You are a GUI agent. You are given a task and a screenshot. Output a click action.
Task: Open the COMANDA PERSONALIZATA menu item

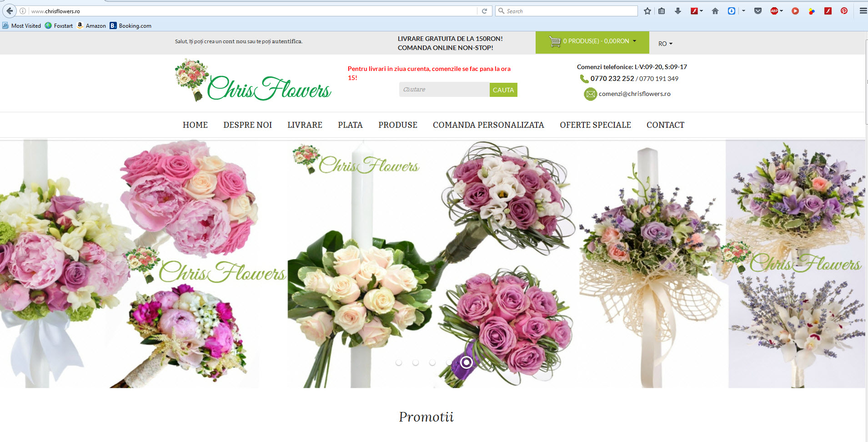point(488,125)
